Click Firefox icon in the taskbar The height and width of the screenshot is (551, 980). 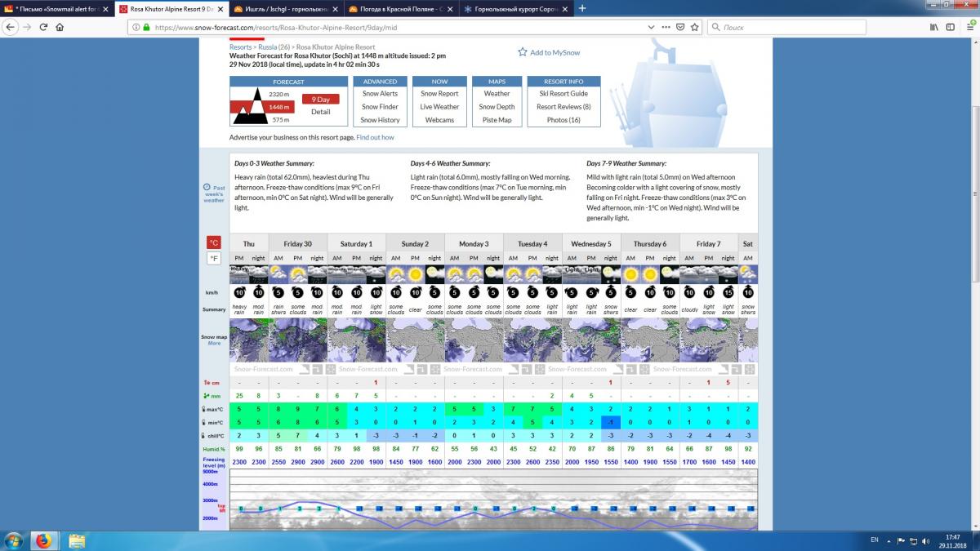pyautogui.click(x=43, y=540)
